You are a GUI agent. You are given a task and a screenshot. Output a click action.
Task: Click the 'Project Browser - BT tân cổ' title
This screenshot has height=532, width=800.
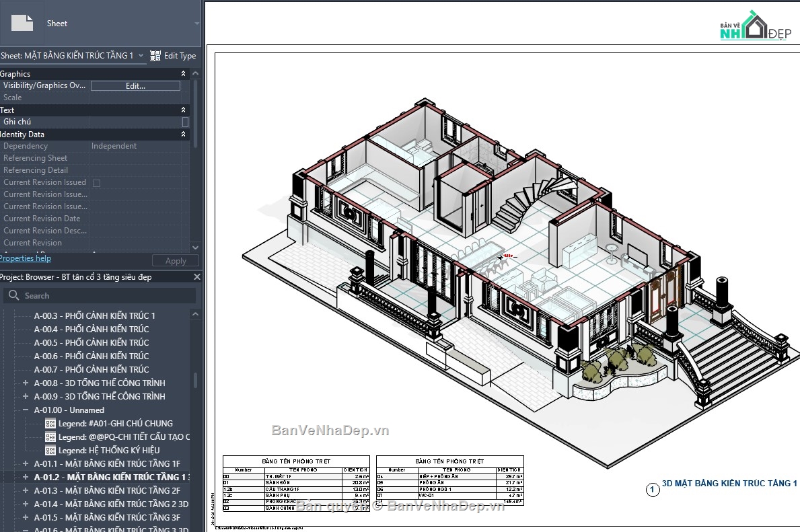coord(75,277)
